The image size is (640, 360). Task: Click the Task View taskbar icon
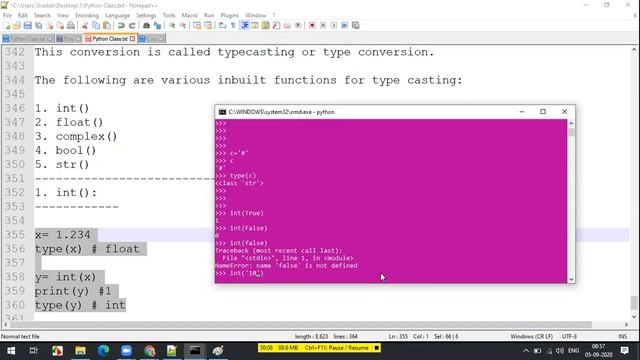point(34,351)
